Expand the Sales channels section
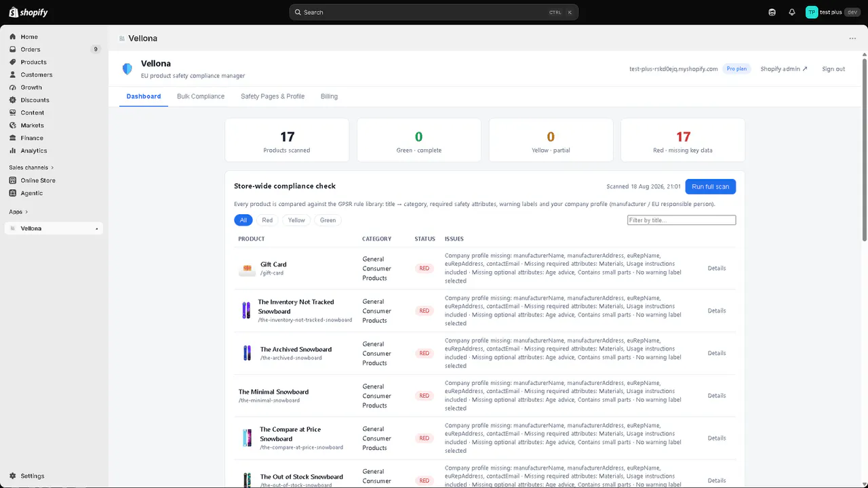 coord(31,167)
